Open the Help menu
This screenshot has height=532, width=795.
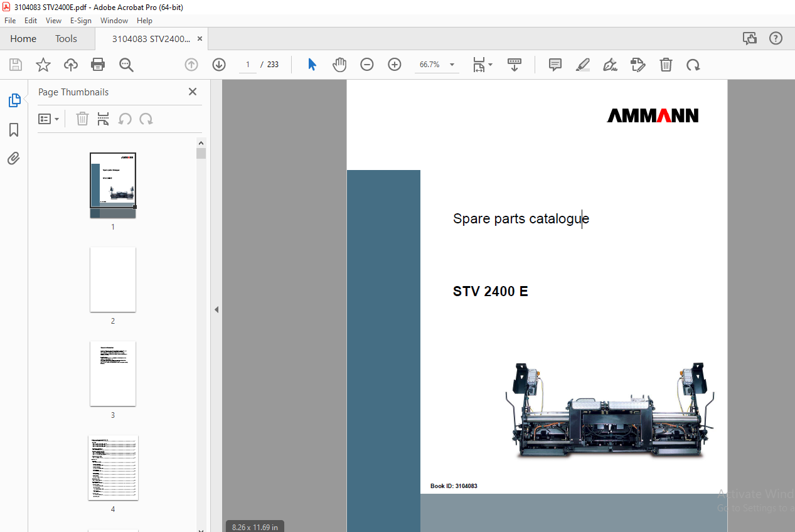pyautogui.click(x=144, y=21)
